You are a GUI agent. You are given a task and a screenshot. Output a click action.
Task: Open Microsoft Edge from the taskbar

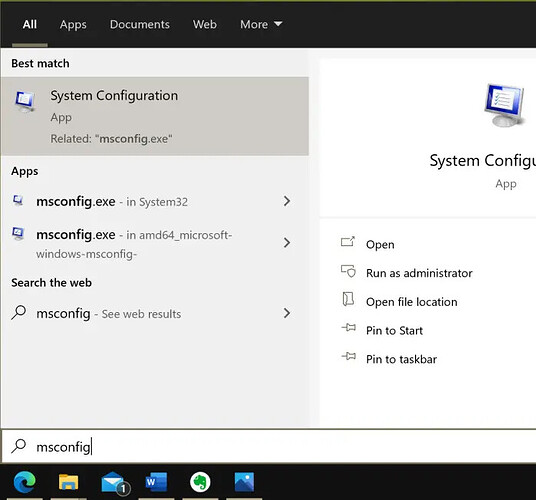click(25, 482)
